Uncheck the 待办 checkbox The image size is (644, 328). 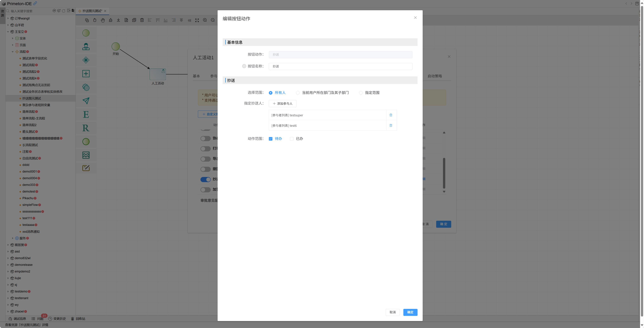(x=271, y=139)
